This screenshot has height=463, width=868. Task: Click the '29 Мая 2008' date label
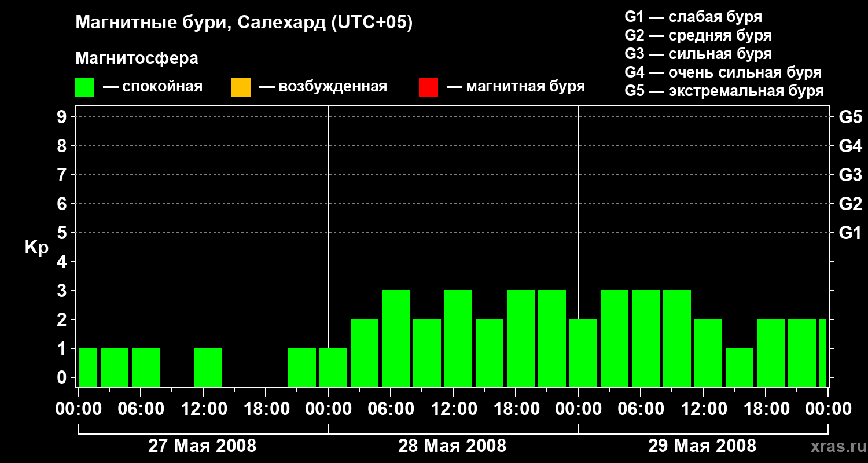[x=702, y=446]
